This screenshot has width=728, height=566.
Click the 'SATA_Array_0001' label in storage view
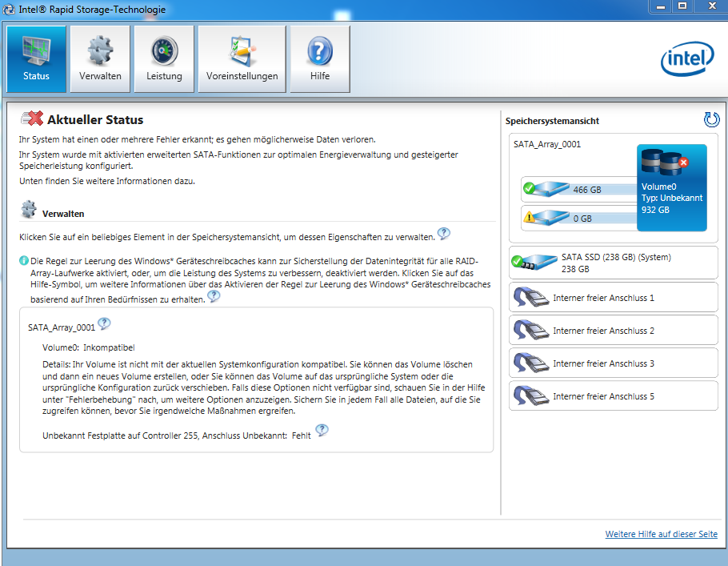point(547,144)
